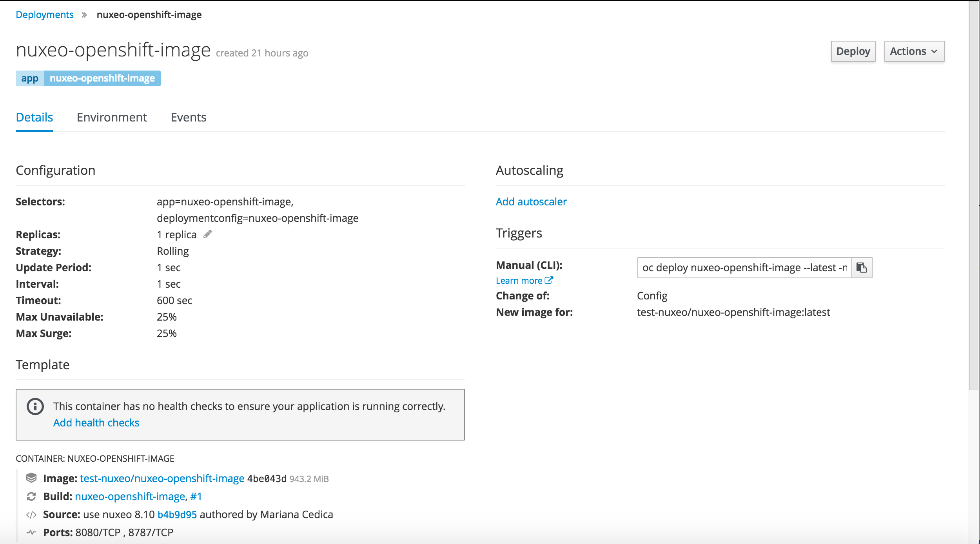Click the layers icon beside Image
Viewport: 980px width, 544px height.
click(x=31, y=478)
